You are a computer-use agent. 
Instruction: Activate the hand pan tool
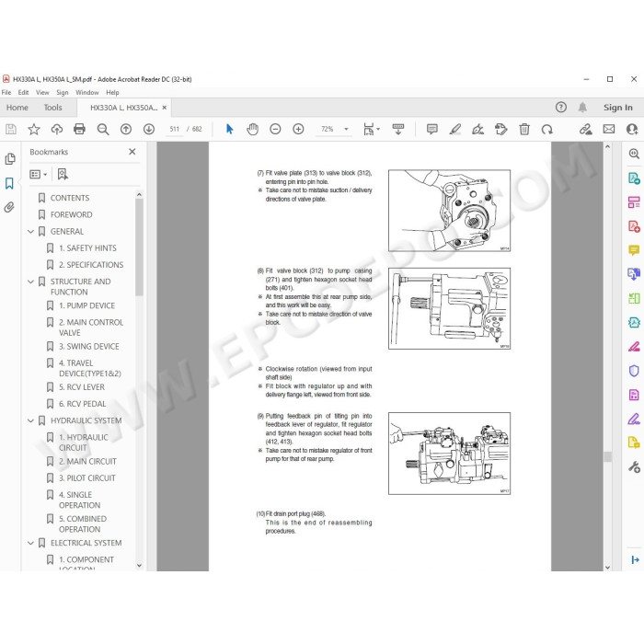click(x=253, y=130)
